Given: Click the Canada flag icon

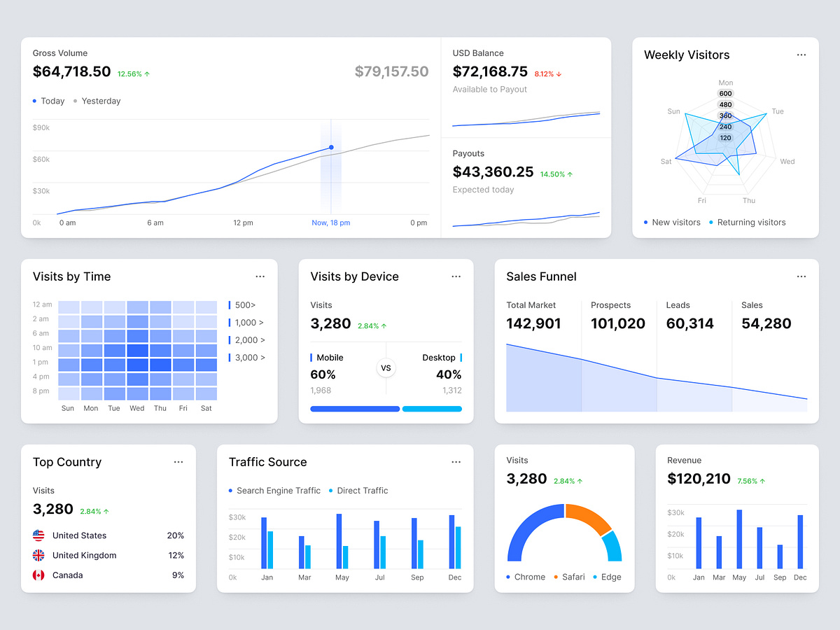Looking at the screenshot, I should [38, 575].
